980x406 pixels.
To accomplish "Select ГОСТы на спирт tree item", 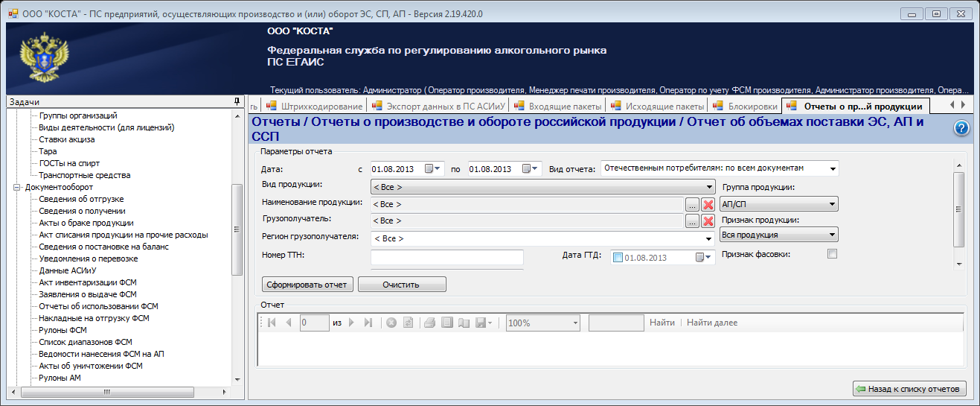I will point(69,163).
